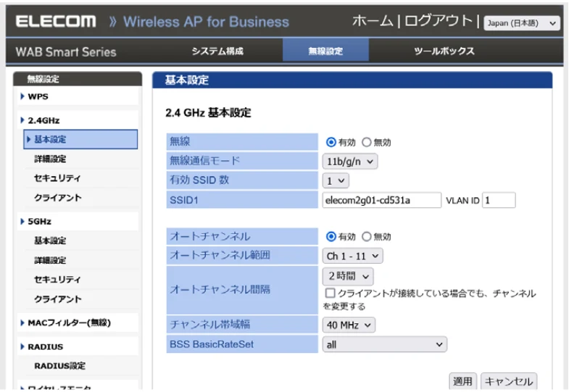Open 5GHz クライアント in the sidebar

pos(58,299)
